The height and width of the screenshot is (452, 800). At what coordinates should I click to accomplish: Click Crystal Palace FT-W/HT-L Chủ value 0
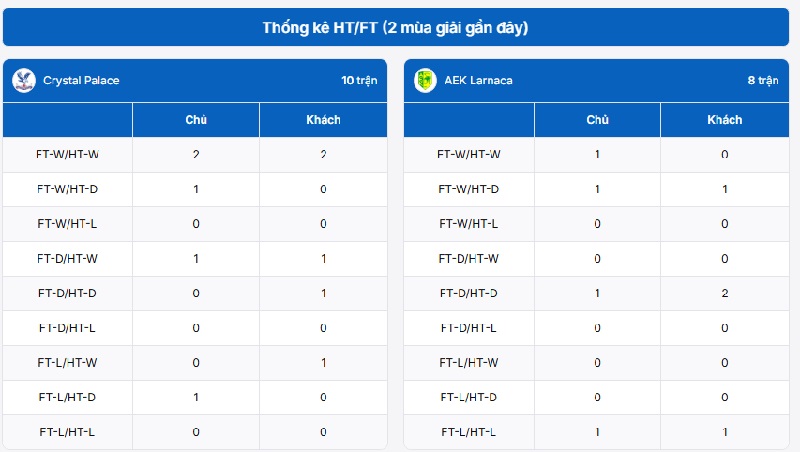click(196, 224)
